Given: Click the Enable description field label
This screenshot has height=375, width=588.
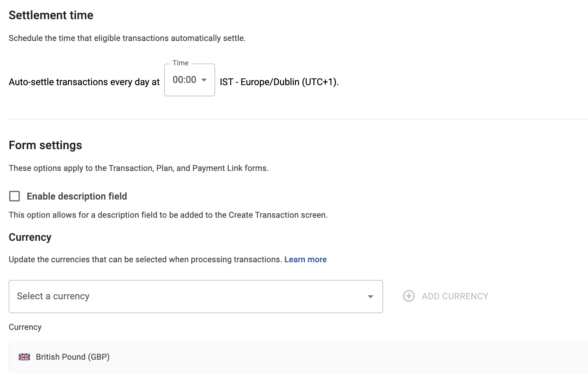Looking at the screenshot, I should (x=77, y=196).
